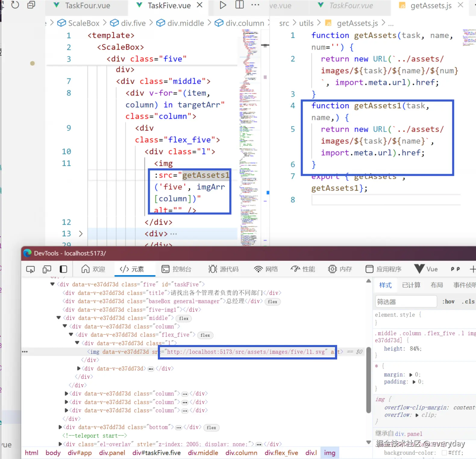Select html in DOM breadcrumb bar
The height and width of the screenshot is (459, 476).
(31, 453)
